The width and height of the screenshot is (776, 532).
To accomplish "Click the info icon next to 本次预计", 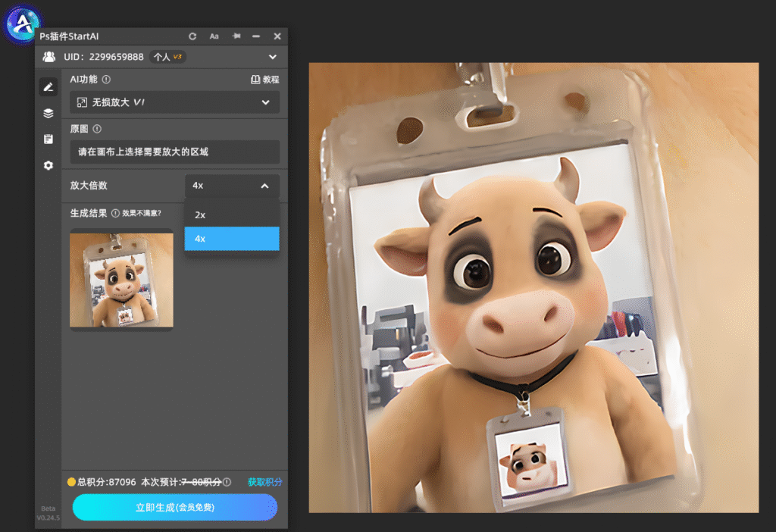I will (x=227, y=482).
